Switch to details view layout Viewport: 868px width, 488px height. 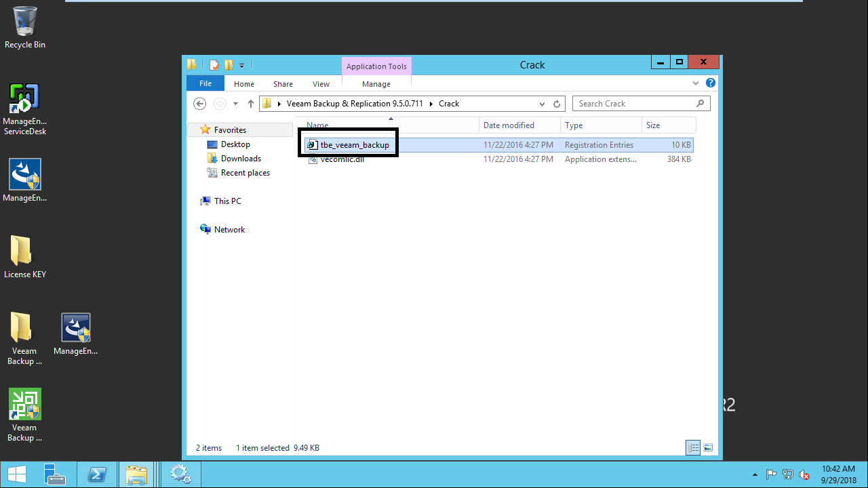[693, 447]
